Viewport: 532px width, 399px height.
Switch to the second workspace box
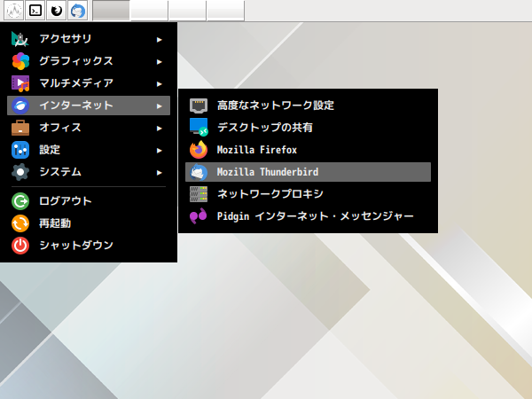click(x=149, y=11)
